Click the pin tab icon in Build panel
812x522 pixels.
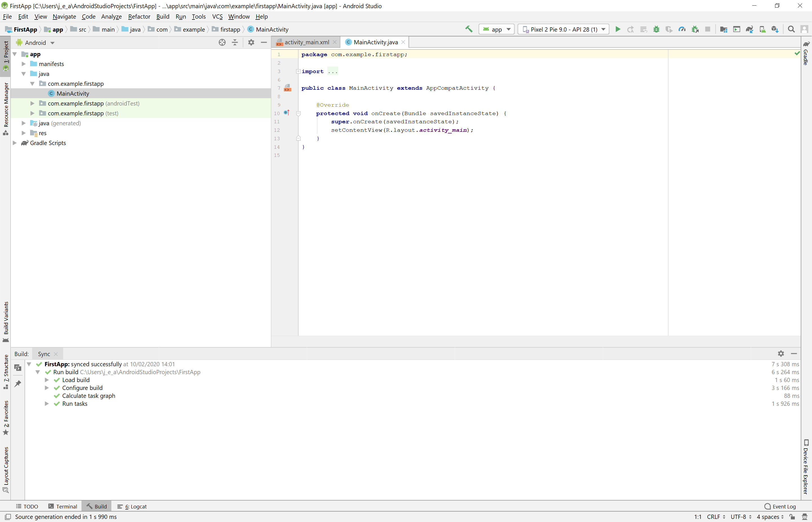[x=17, y=383]
